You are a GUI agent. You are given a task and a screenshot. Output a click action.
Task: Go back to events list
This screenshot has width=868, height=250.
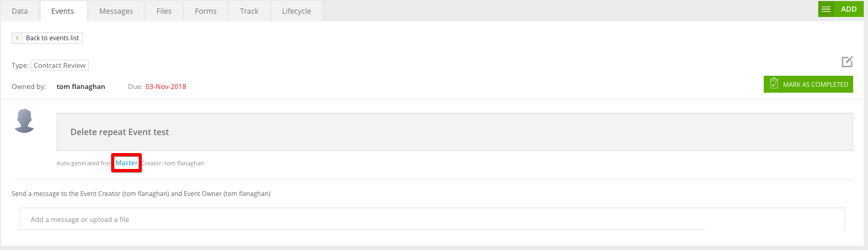[x=47, y=38]
